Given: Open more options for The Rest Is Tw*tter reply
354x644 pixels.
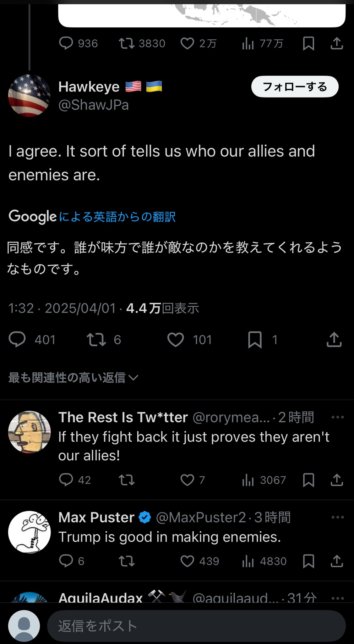Looking at the screenshot, I should [338, 417].
